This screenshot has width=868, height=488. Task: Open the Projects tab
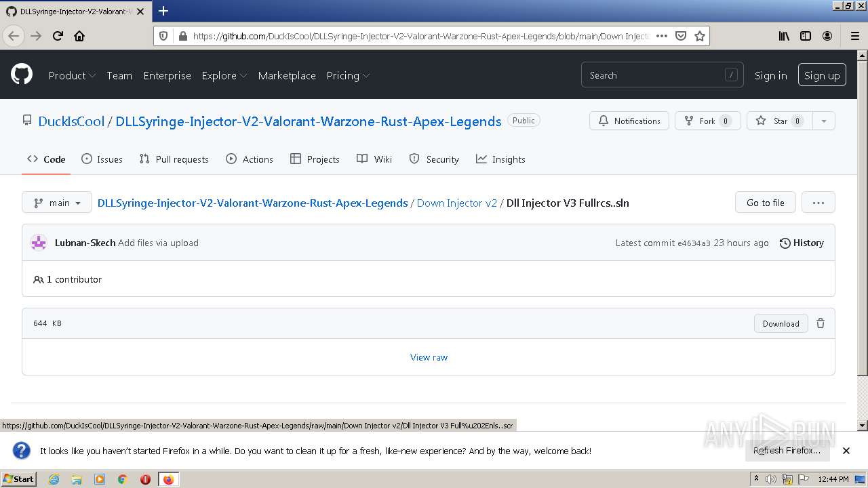point(315,159)
